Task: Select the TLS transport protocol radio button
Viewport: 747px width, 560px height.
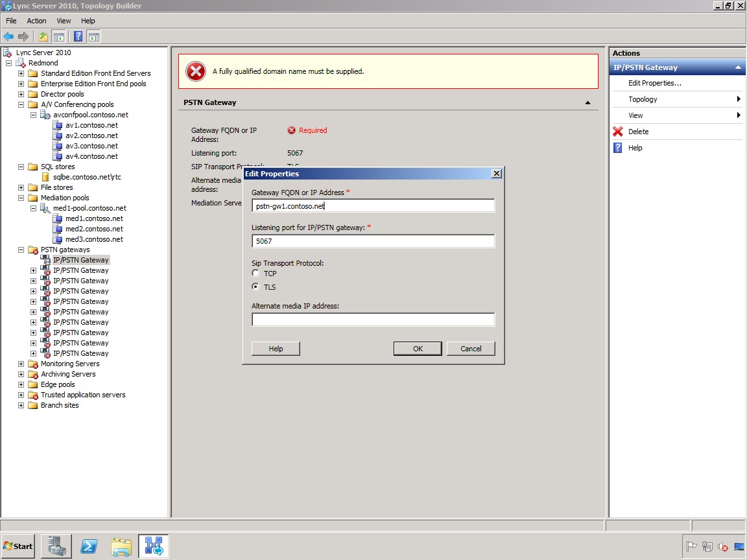Action: [256, 286]
